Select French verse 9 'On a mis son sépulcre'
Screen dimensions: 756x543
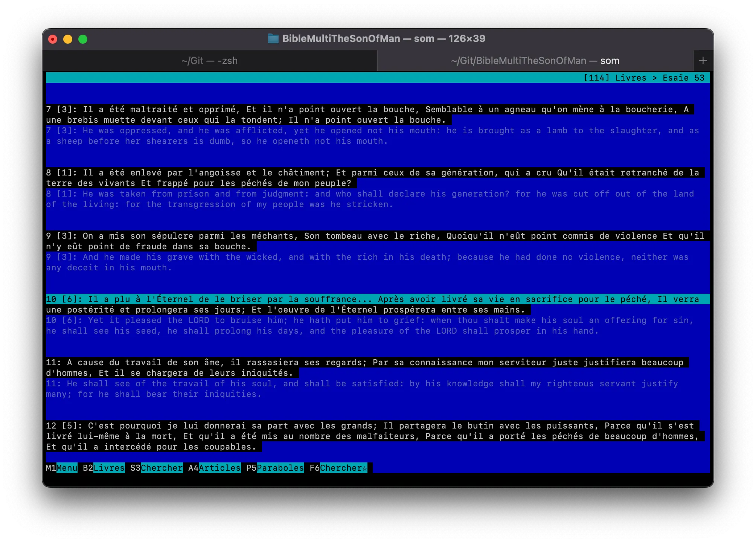(x=375, y=241)
